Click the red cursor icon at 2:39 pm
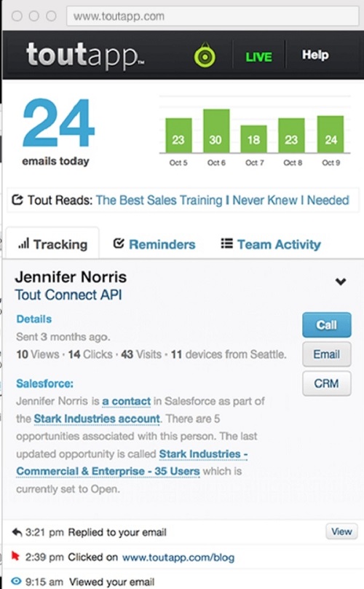 coord(15,555)
